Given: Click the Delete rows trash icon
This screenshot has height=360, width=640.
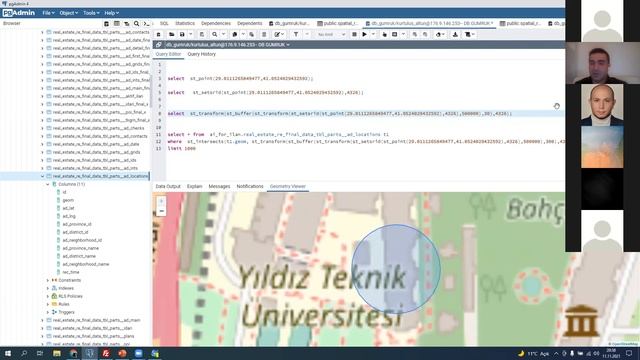Looking at the screenshot, I should point(264,35).
